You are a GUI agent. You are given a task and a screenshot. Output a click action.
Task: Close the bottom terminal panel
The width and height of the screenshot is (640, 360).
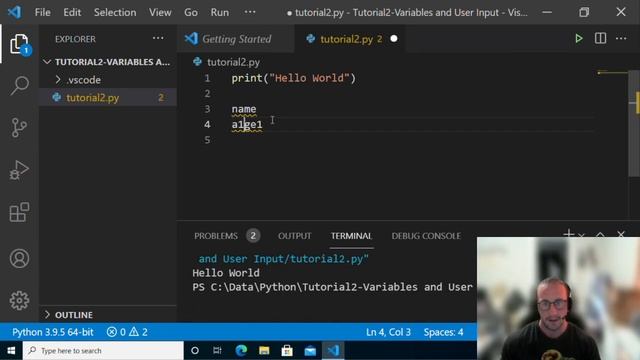(621, 234)
